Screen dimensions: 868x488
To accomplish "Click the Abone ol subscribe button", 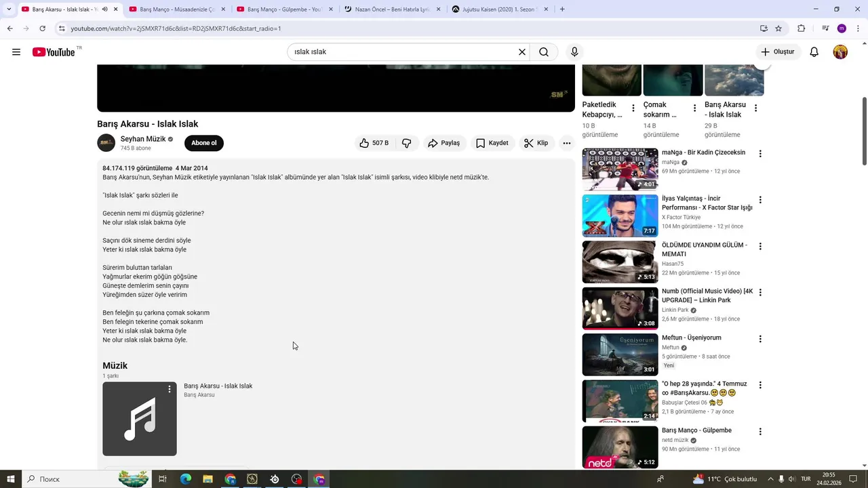I will 203,143.
